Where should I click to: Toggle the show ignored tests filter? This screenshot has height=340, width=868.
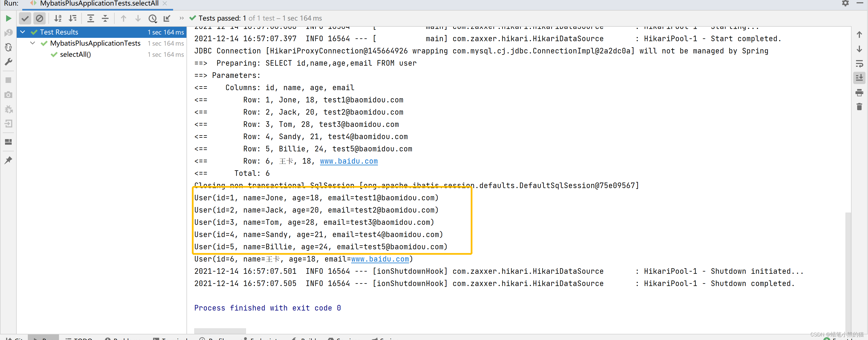(x=40, y=19)
